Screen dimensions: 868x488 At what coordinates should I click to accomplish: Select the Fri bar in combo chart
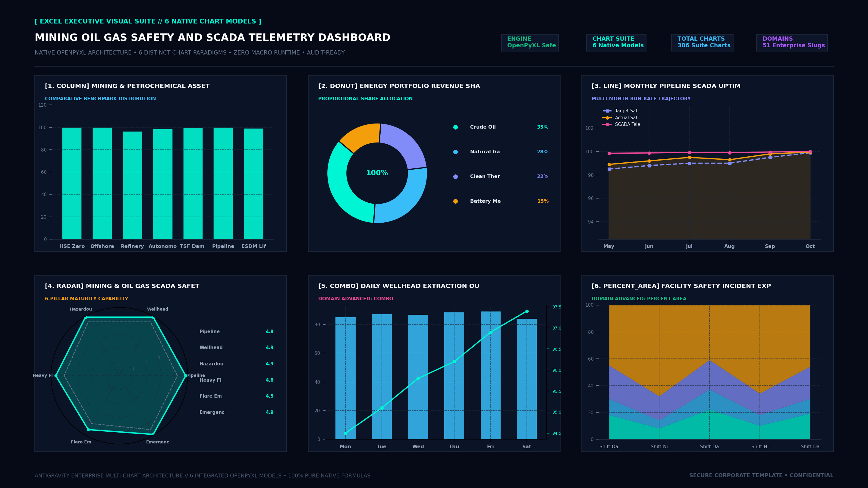491,375
